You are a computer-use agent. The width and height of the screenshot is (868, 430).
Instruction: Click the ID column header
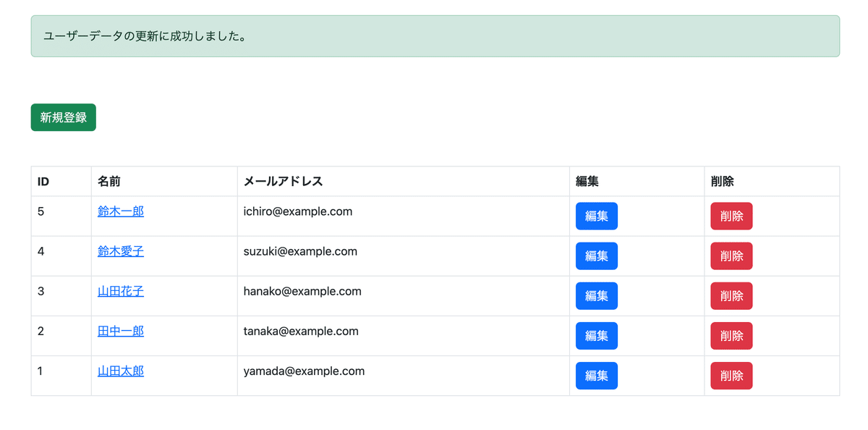[x=61, y=181]
